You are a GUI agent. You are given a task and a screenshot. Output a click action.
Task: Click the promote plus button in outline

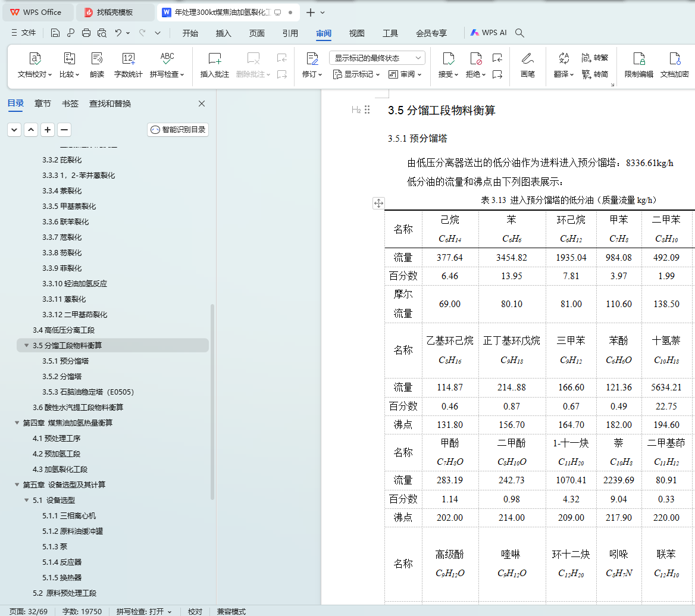[48, 130]
